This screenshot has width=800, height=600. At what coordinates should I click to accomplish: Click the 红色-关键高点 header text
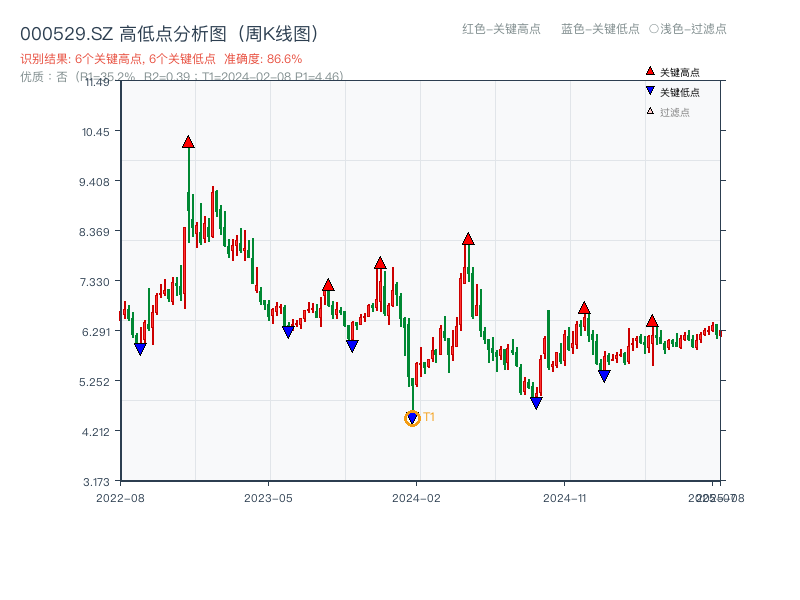tap(501, 29)
